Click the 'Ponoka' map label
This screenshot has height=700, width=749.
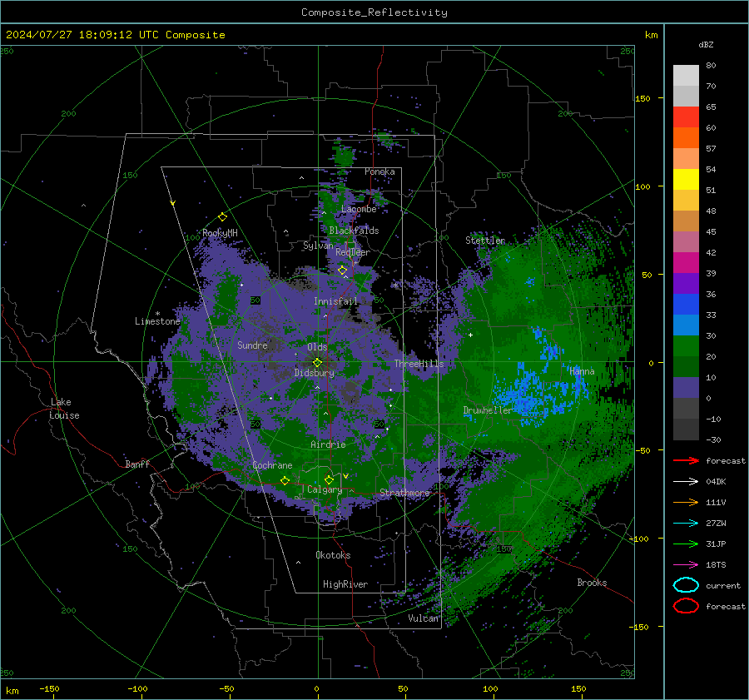(379, 171)
